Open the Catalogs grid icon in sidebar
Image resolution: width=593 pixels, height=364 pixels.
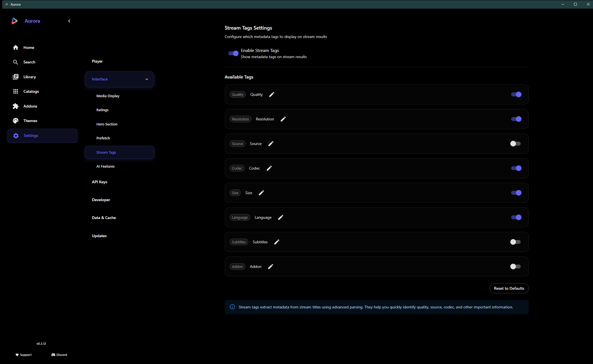16,91
